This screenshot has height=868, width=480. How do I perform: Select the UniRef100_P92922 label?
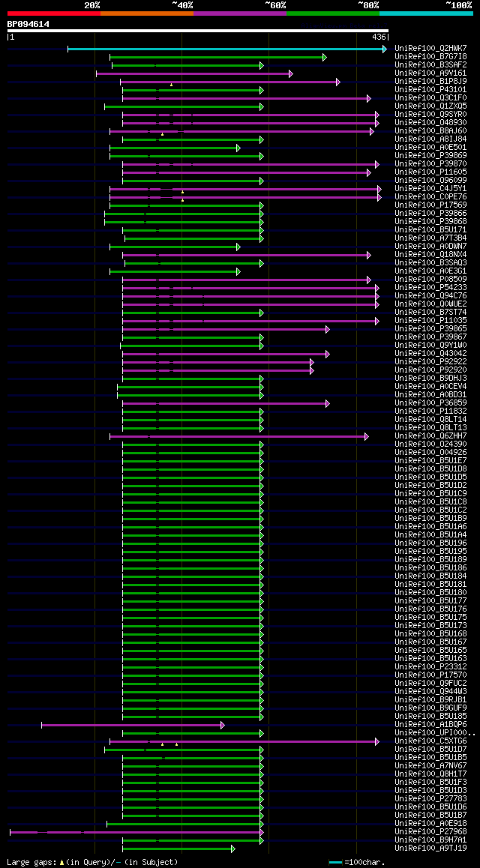pos(430,362)
